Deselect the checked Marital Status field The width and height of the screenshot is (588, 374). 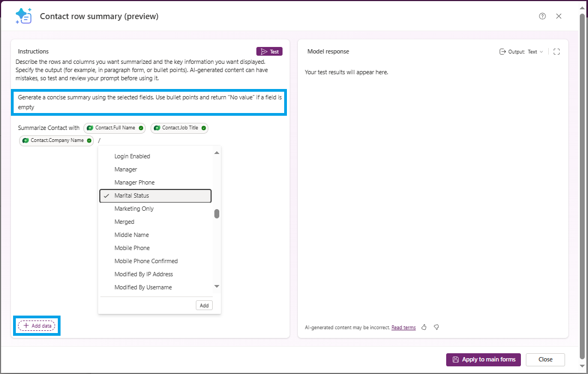(x=155, y=195)
